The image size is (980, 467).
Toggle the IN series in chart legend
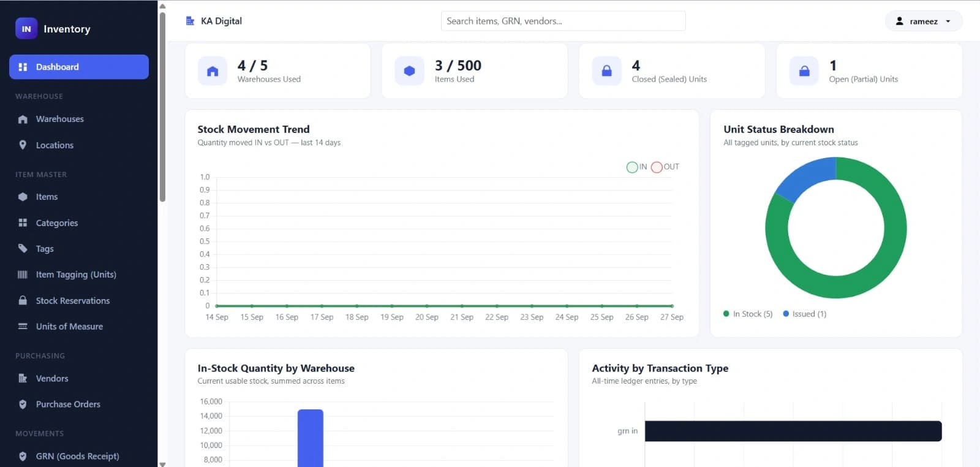point(637,167)
